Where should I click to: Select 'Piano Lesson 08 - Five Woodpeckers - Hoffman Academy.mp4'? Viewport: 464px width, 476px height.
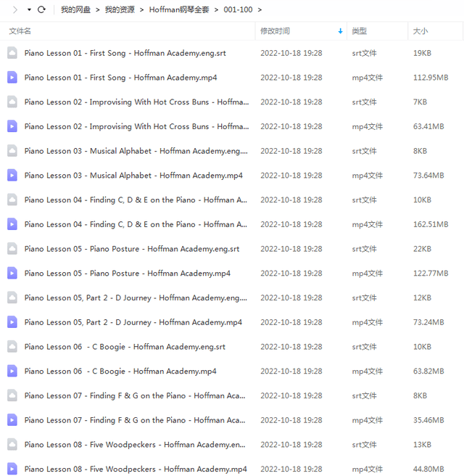(x=136, y=469)
